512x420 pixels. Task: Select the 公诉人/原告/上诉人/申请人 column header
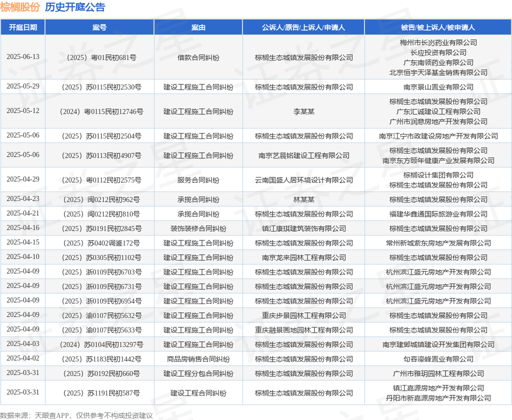303,27
